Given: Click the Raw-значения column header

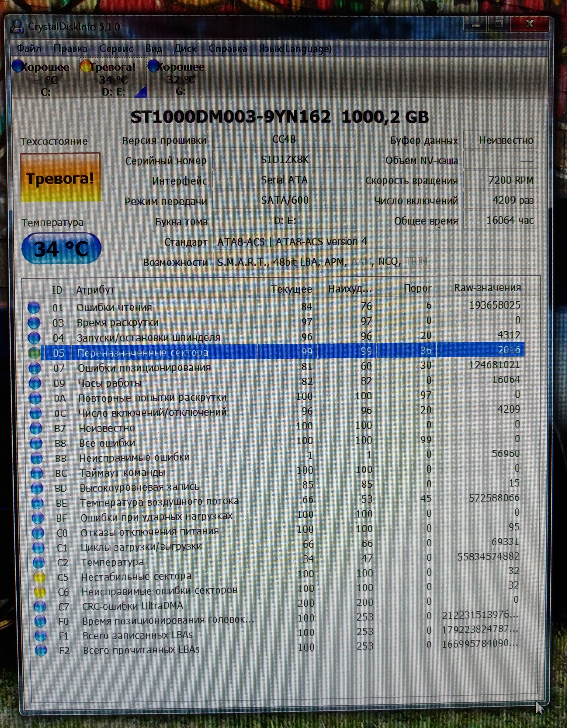Looking at the screenshot, I should (x=487, y=288).
